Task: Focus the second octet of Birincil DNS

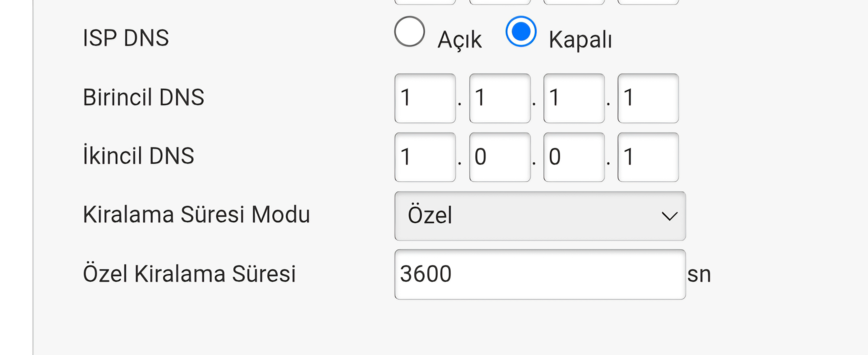Action: [500, 98]
